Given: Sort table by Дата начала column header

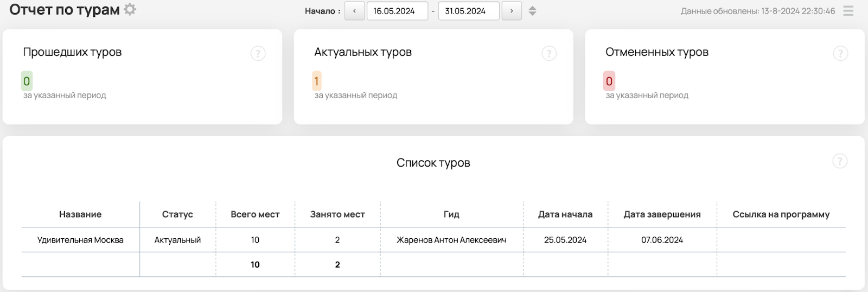Looking at the screenshot, I should (565, 214).
